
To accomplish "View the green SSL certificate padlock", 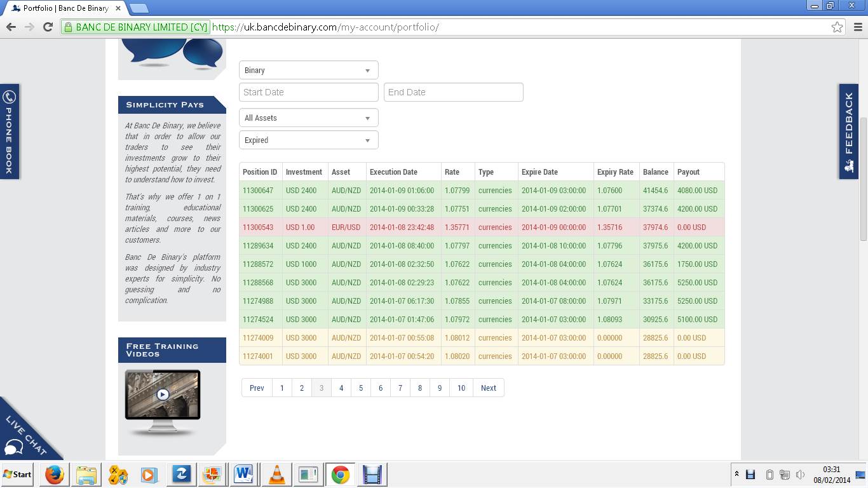I will coord(67,27).
